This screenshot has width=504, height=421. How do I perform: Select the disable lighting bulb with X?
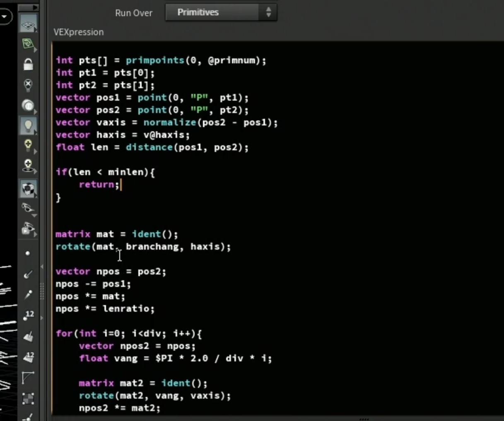pos(28,85)
